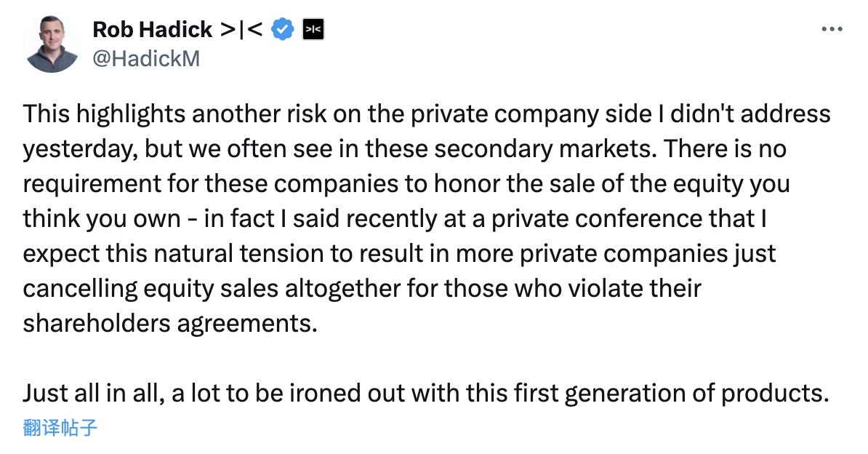Open the profile picture thumbnail
Screen dimensions: 868x454
click(51, 40)
